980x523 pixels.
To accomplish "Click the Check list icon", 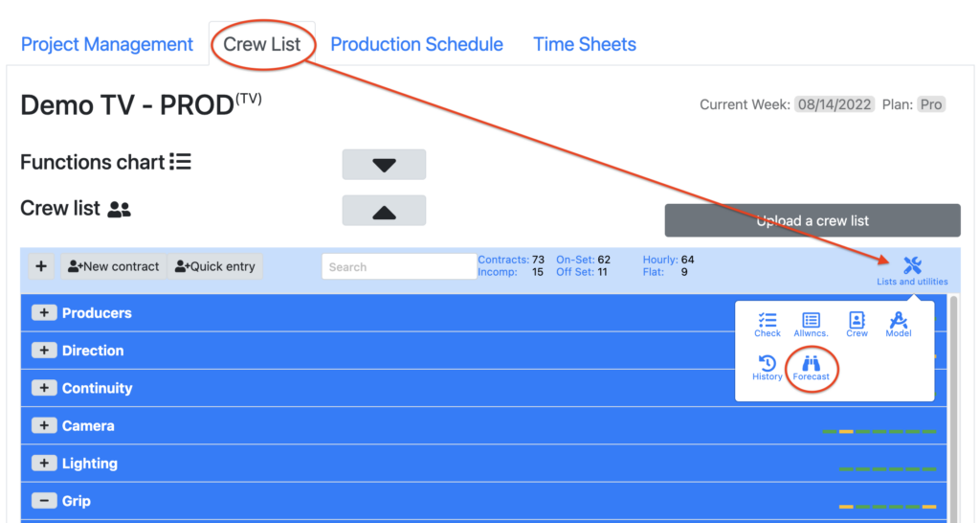I will (768, 324).
